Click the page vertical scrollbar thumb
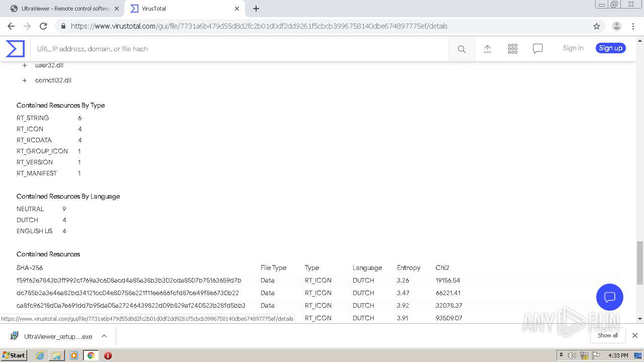Image resolution: width=644 pixels, height=362 pixels. [x=640, y=262]
